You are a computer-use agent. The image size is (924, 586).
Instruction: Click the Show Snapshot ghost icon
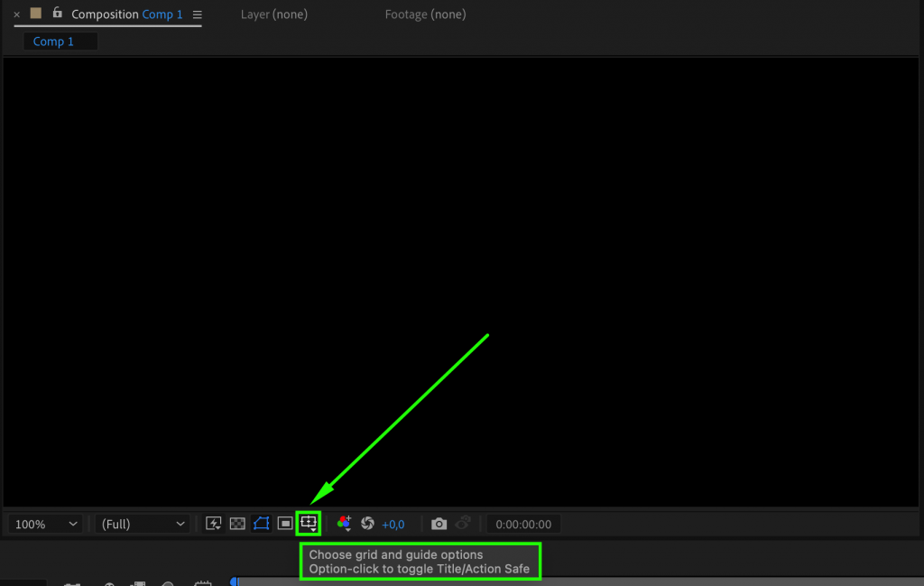(463, 524)
